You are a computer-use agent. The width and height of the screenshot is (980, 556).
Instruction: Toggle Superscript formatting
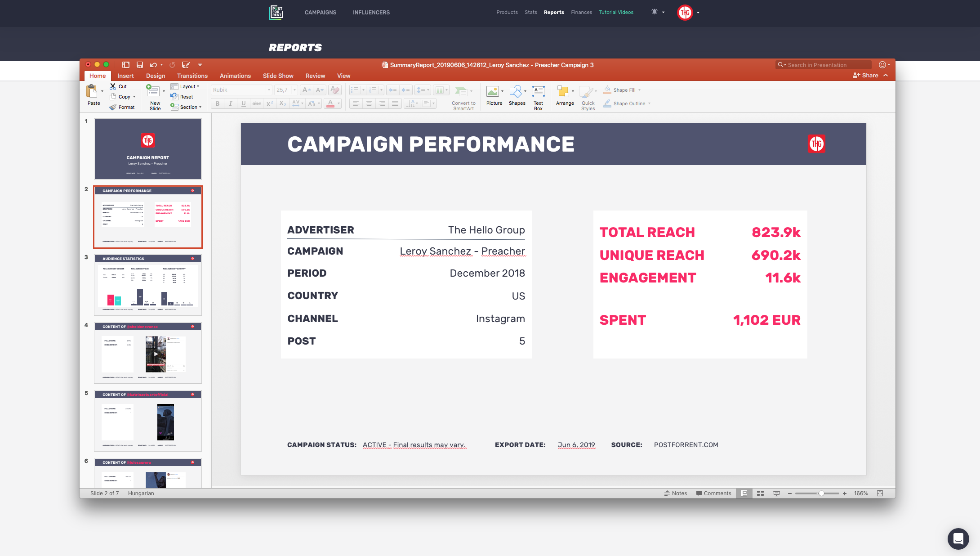270,103
